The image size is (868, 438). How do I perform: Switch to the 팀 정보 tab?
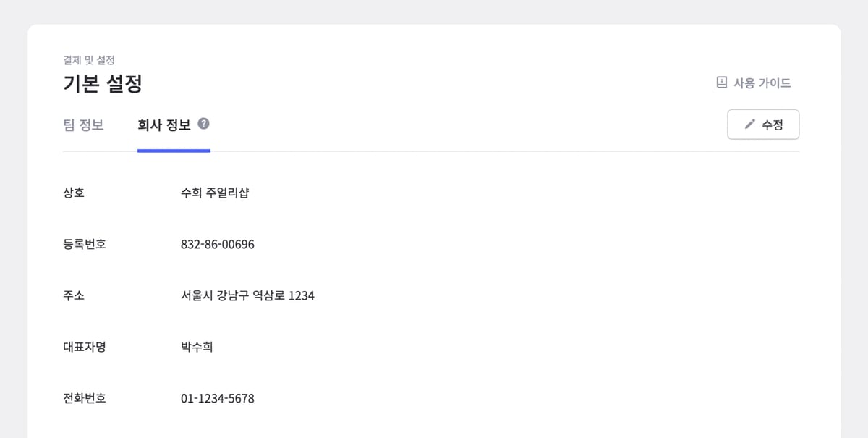[x=85, y=125]
